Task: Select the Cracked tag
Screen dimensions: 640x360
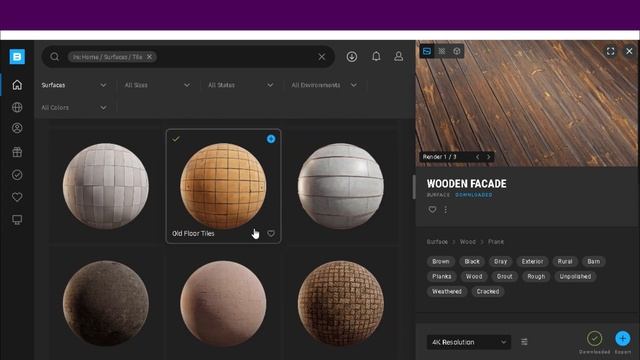Action: pos(488,291)
